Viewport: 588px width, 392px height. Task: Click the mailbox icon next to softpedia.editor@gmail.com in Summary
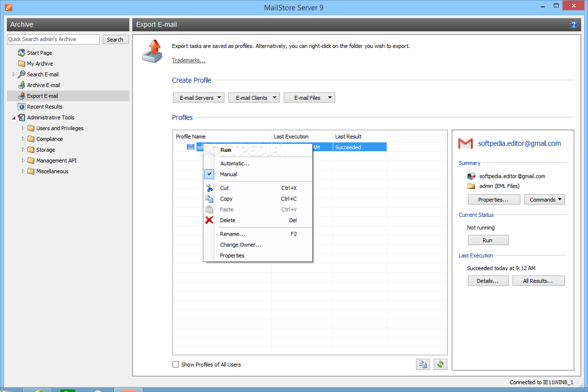pos(471,176)
